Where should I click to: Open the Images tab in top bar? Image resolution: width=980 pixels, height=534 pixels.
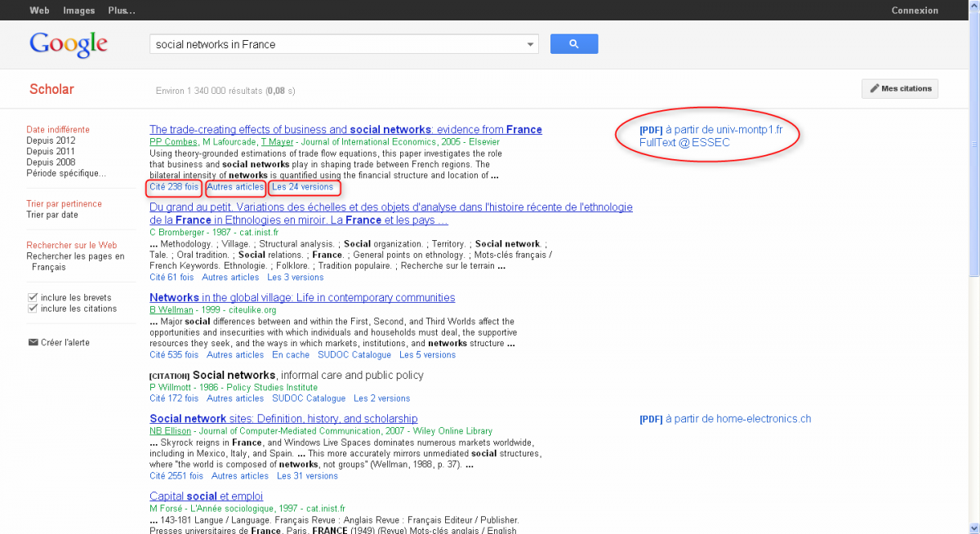[79, 11]
